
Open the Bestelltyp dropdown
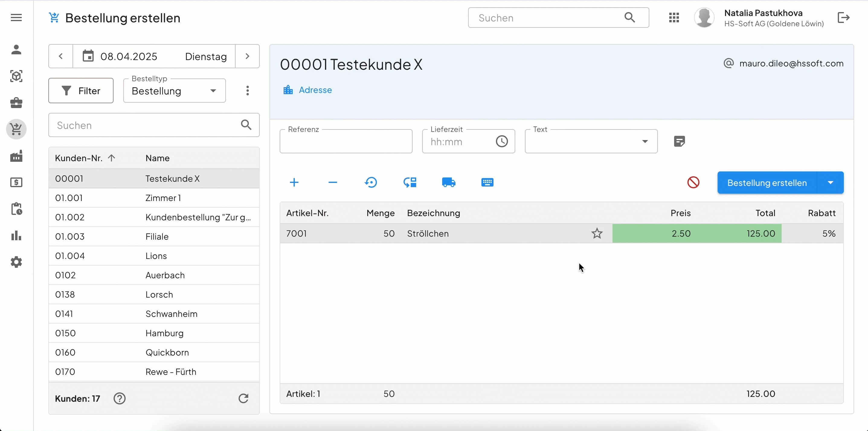click(174, 91)
